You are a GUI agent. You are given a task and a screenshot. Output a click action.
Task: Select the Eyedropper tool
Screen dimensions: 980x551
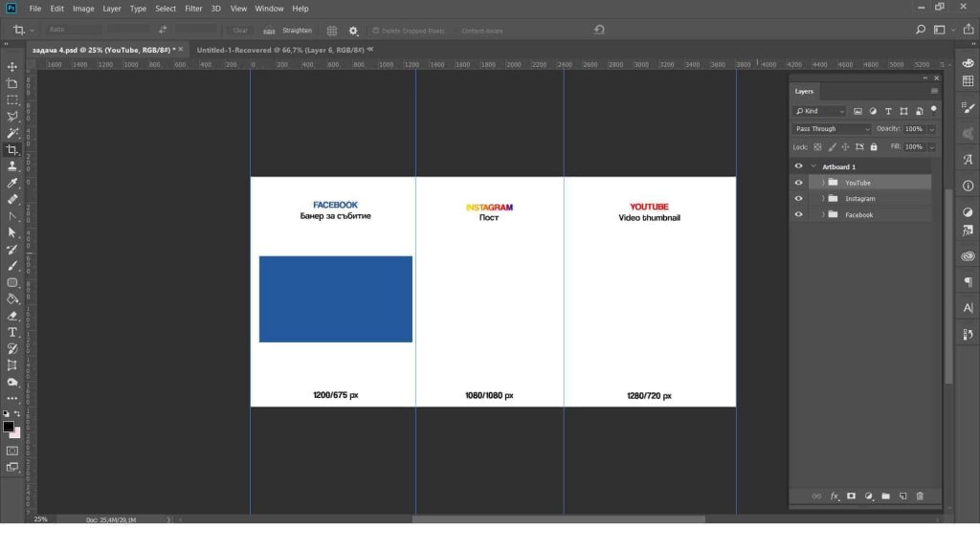pyautogui.click(x=11, y=183)
